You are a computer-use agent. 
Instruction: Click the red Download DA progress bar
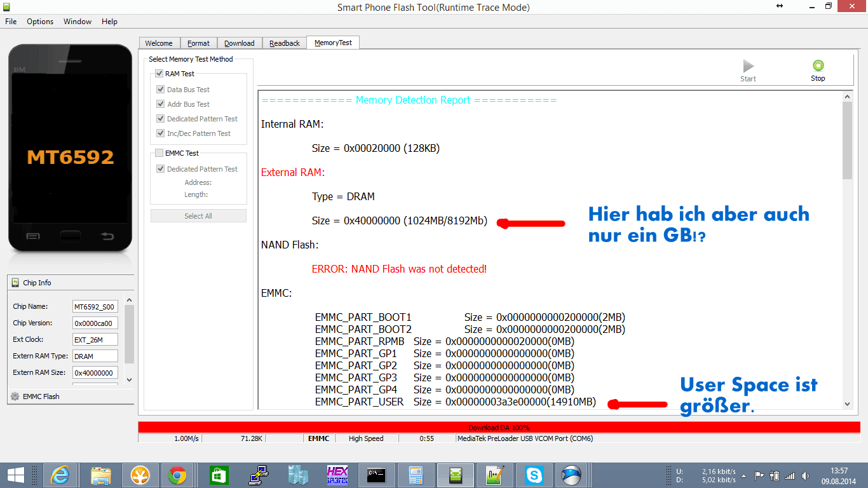(499, 428)
